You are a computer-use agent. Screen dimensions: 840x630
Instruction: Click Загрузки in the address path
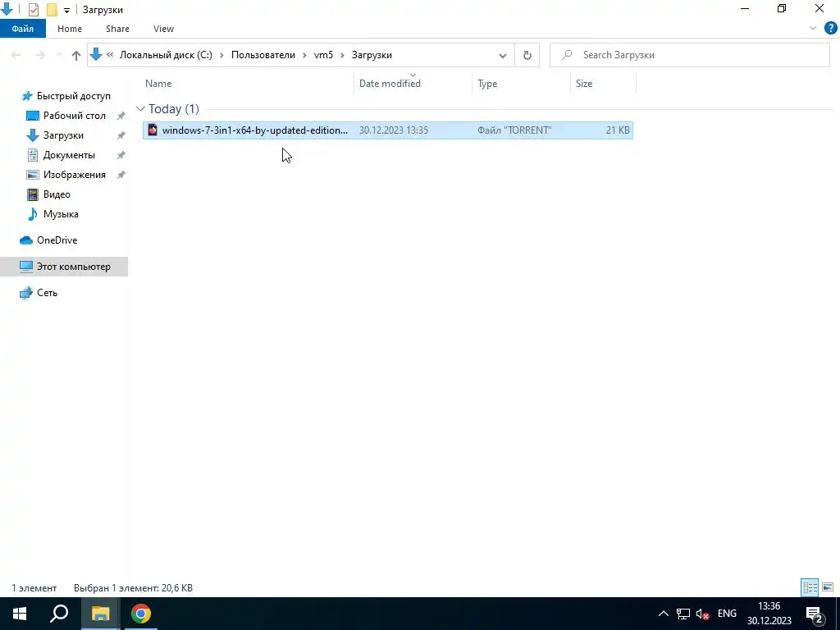[x=372, y=55]
